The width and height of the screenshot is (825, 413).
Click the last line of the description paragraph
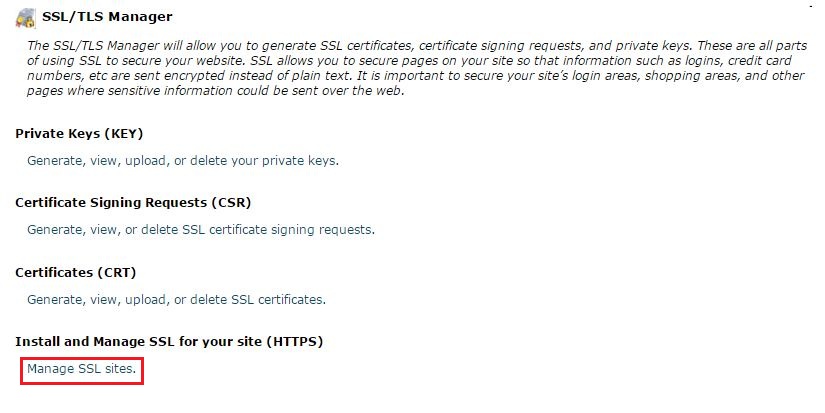(215, 92)
